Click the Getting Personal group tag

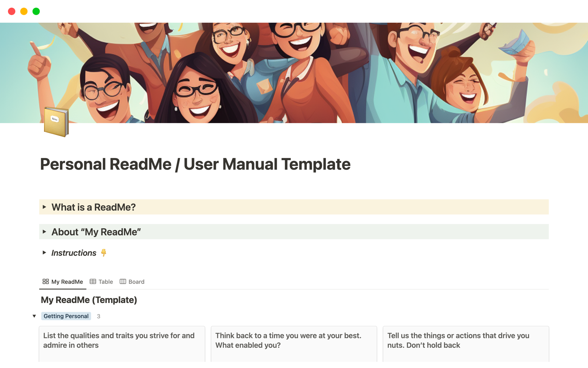66,316
